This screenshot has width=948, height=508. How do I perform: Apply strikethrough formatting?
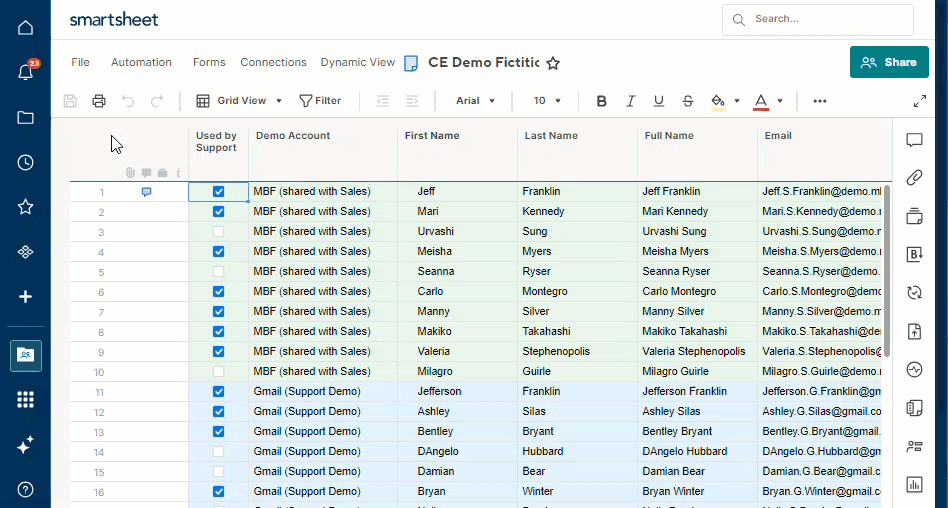coord(688,101)
